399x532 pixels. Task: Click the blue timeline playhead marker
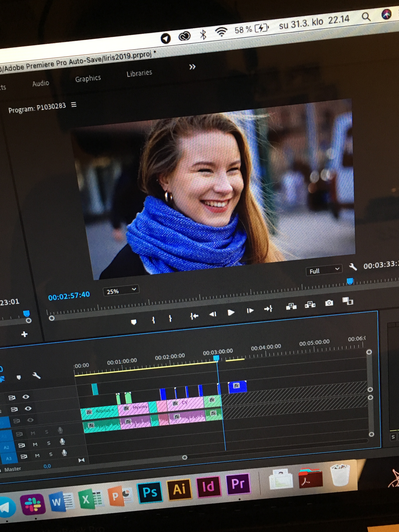click(x=216, y=358)
